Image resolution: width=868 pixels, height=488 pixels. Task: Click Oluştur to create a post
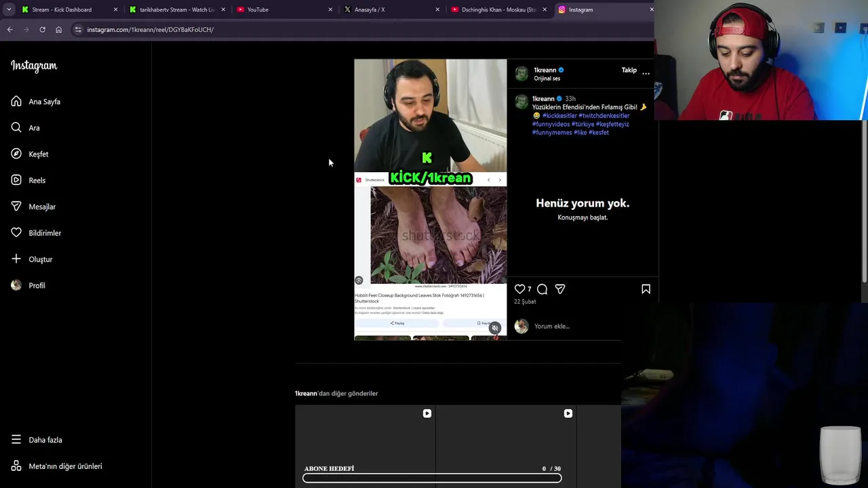(x=32, y=259)
